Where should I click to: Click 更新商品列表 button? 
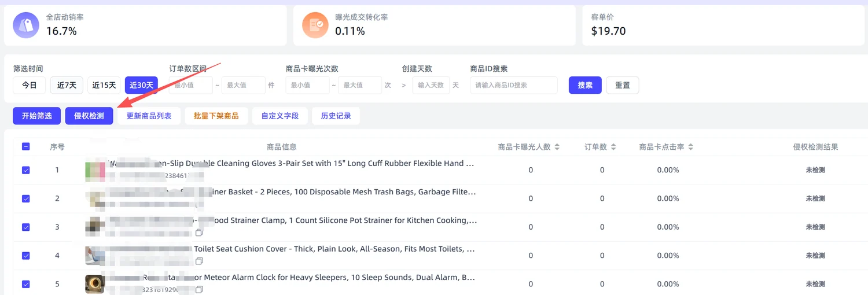[x=149, y=116]
